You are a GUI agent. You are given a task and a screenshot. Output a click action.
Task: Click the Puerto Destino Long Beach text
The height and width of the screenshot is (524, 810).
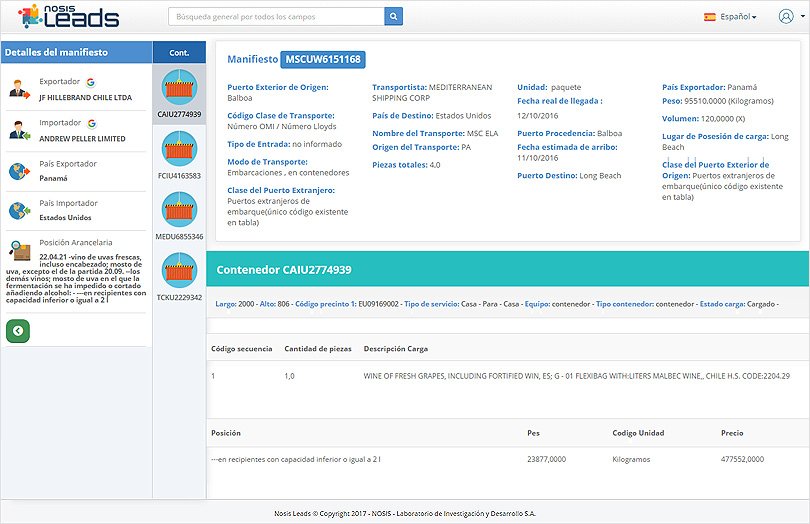point(569,176)
